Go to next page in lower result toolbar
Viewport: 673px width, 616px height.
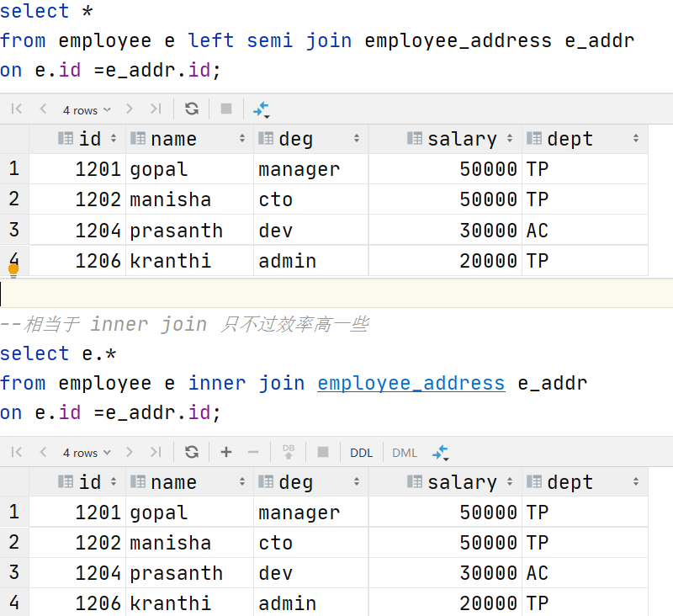[x=130, y=452]
